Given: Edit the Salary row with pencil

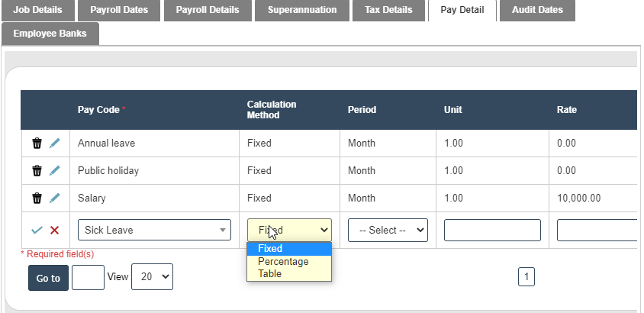Looking at the screenshot, I should pyautogui.click(x=54, y=198).
